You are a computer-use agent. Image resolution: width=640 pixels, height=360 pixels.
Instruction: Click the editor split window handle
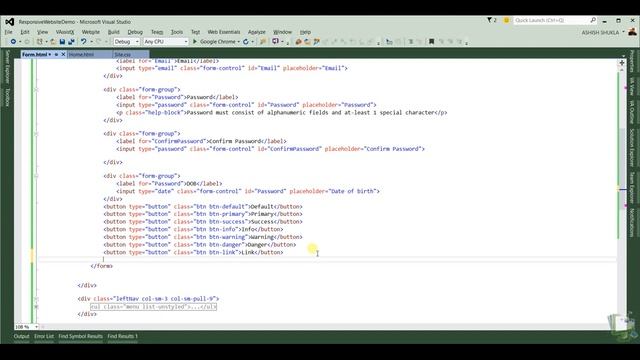coord(622,63)
